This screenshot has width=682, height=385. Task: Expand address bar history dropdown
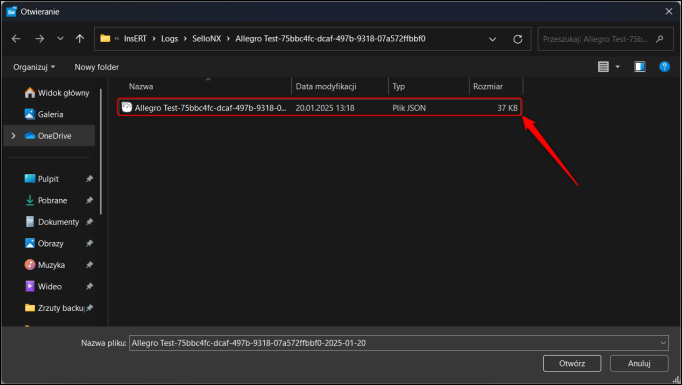[x=492, y=39]
